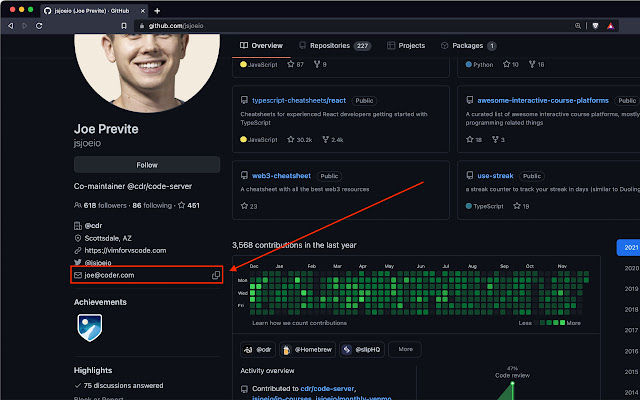The width and height of the screenshot is (640, 400).
Task: Click the brightest green legend square near More
Action: click(x=562, y=323)
